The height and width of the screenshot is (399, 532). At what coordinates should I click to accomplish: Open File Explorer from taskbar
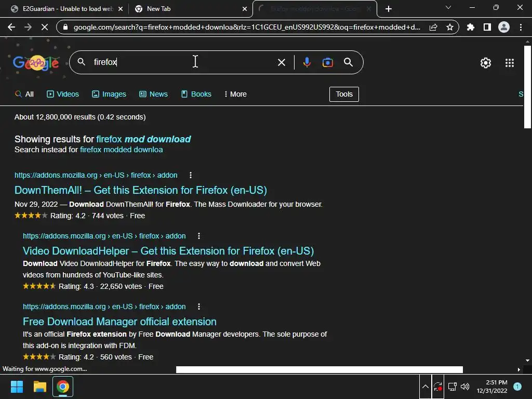point(39,387)
